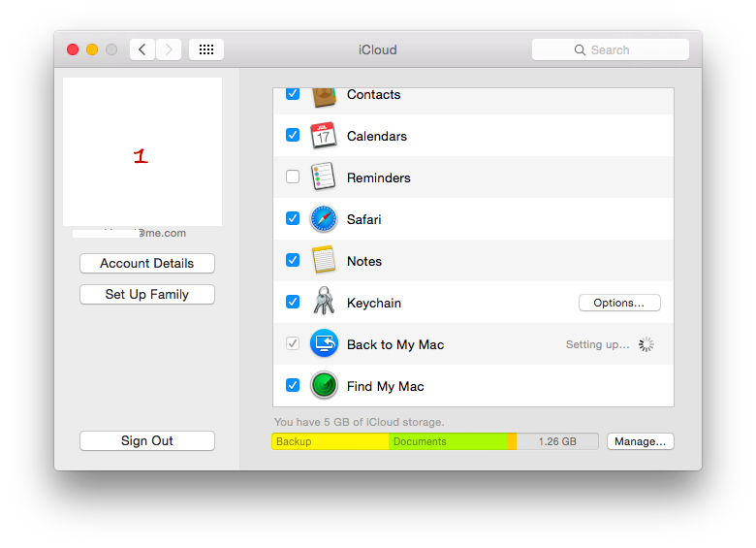Open Account Details
This screenshot has height=548, width=756.
coord(147,264)
